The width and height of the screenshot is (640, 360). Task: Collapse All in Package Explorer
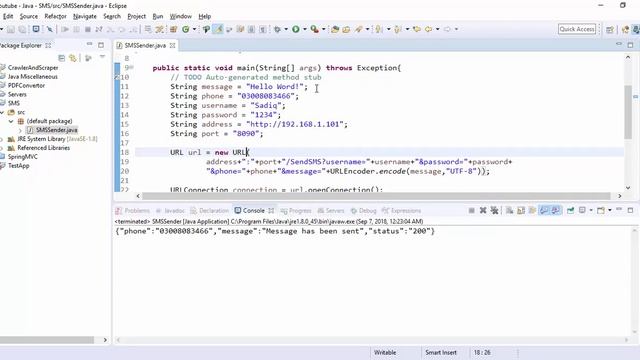click(62, 58)
